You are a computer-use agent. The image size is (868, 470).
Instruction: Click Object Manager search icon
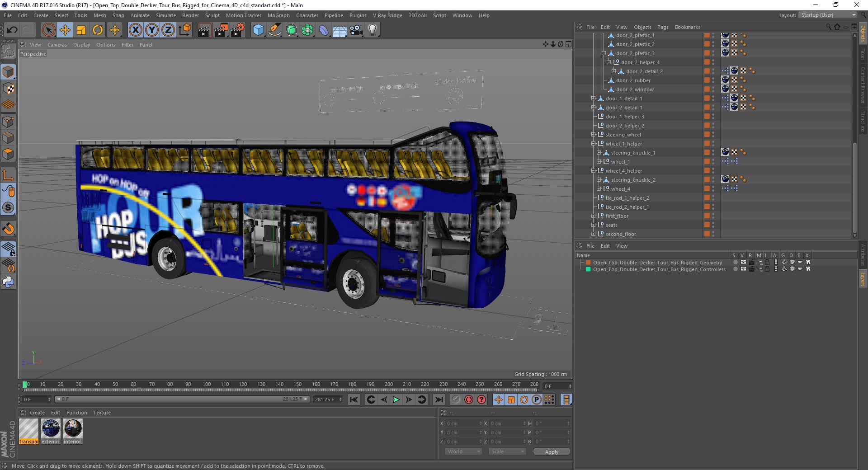(828, 27)
